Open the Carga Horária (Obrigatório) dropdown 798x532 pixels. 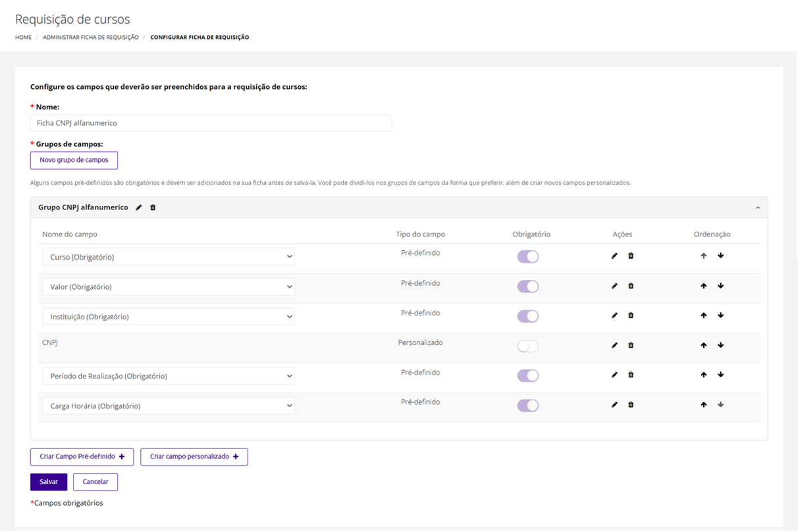(169, 406)
